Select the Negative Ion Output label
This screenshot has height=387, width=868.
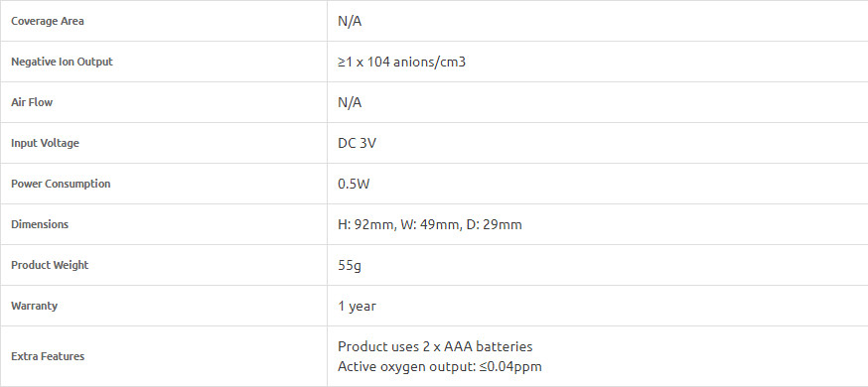pos(62,62)
